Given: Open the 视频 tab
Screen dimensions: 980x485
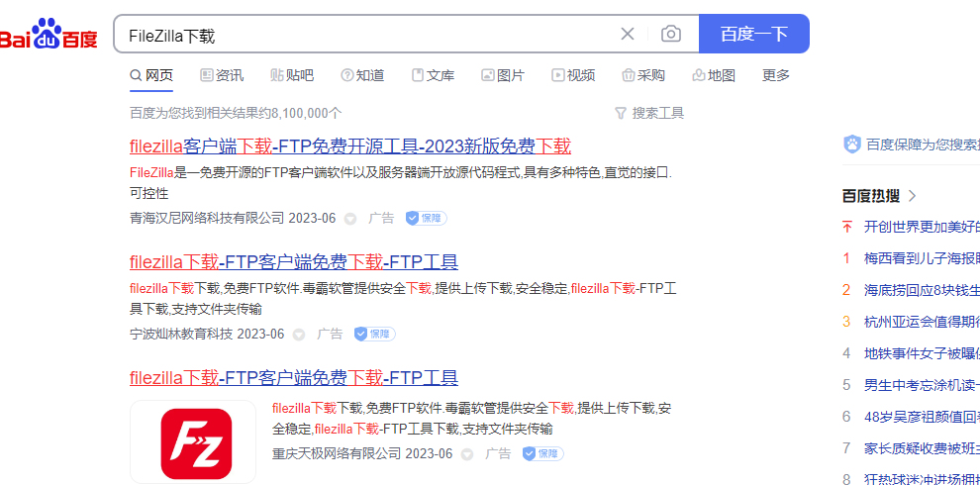Looking at the screenshot, I should tap(573, 75).
